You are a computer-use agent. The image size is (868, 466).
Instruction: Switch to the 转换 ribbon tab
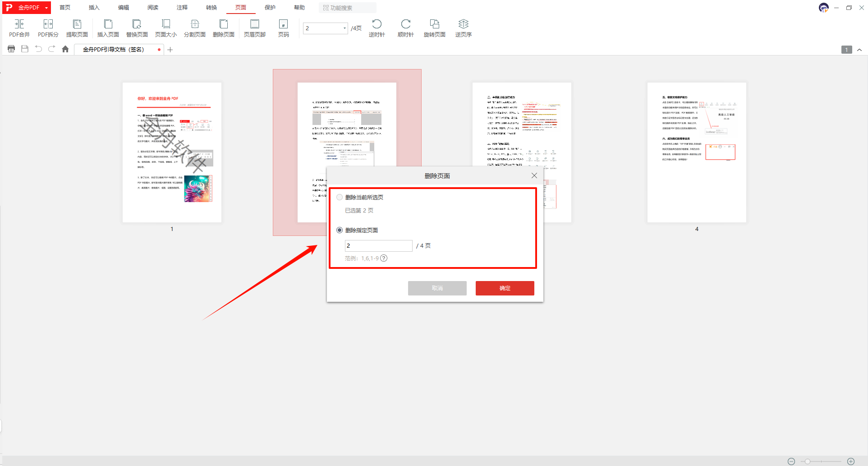(x=211, y=8)
